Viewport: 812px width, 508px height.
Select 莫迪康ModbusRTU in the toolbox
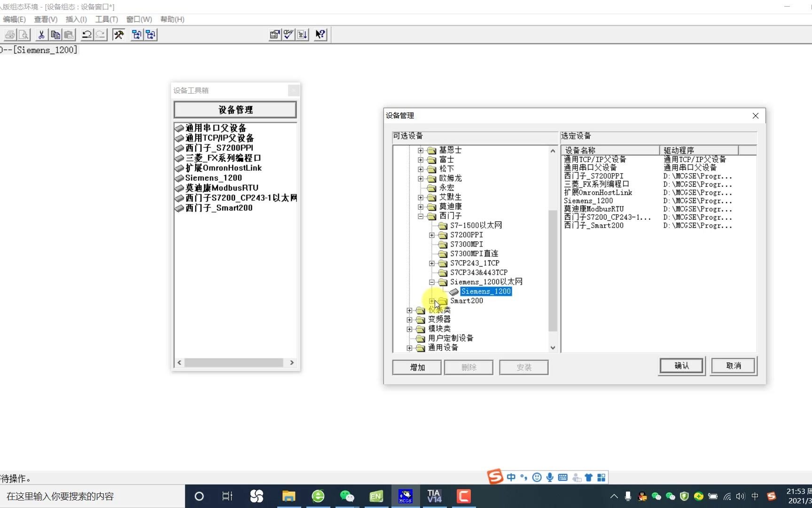coord(222,188)
